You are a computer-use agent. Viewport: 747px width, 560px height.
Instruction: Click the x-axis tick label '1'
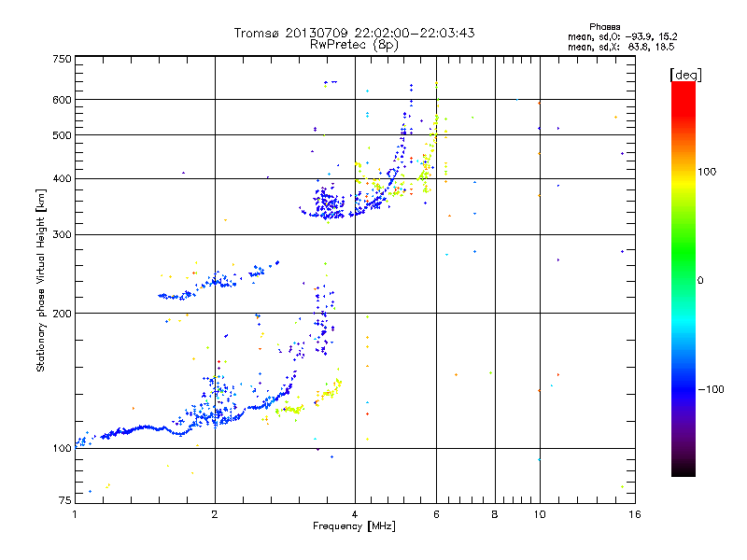coord(75,514)
